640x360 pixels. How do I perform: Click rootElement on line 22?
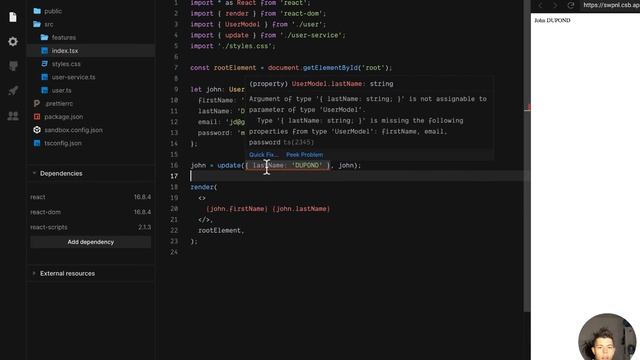click(x=220, y=231)
